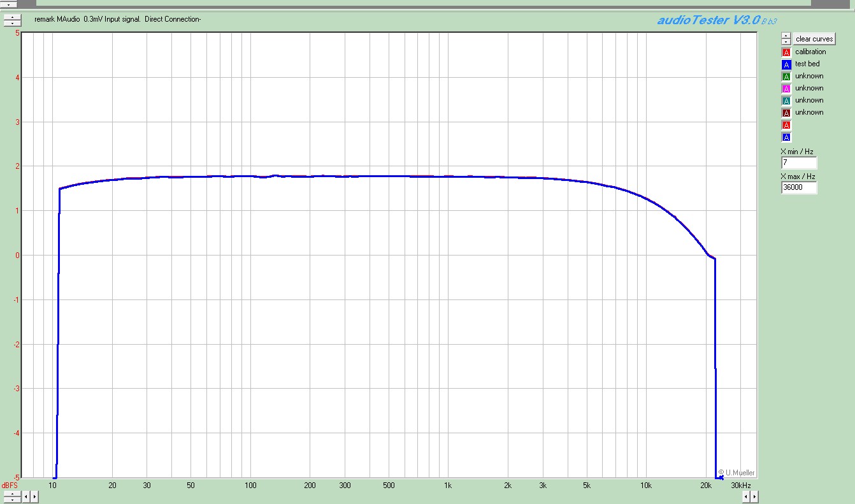Click down arrow left of remark text

point(12,23)
